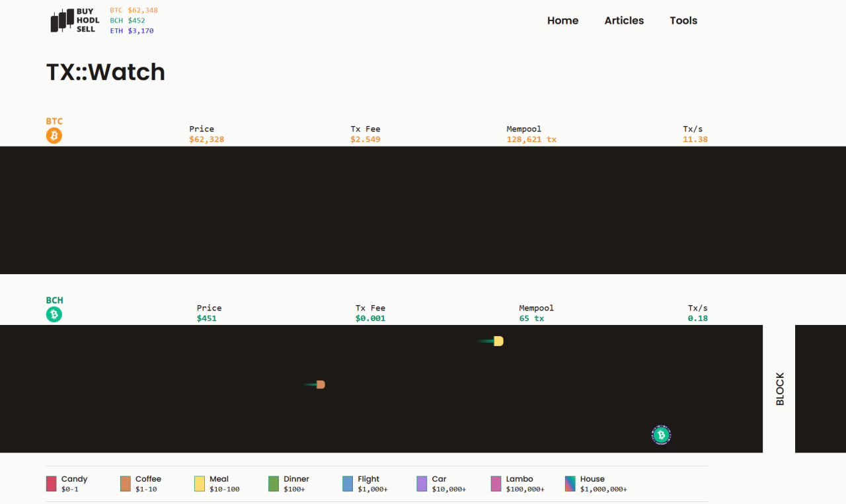Click the BTC Tx Fee value $2.549
846x504 pixels.
click(x=365, y=139)
